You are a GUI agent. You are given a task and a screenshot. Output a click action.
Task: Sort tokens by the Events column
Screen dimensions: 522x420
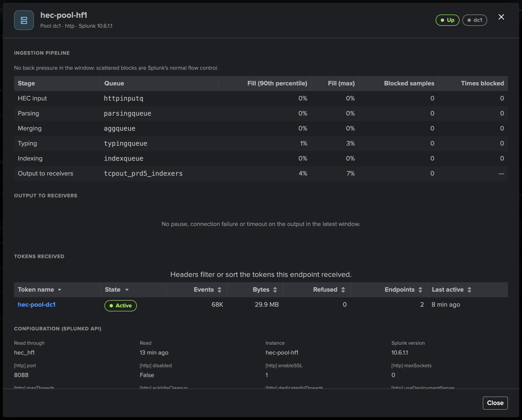point(219,290)
